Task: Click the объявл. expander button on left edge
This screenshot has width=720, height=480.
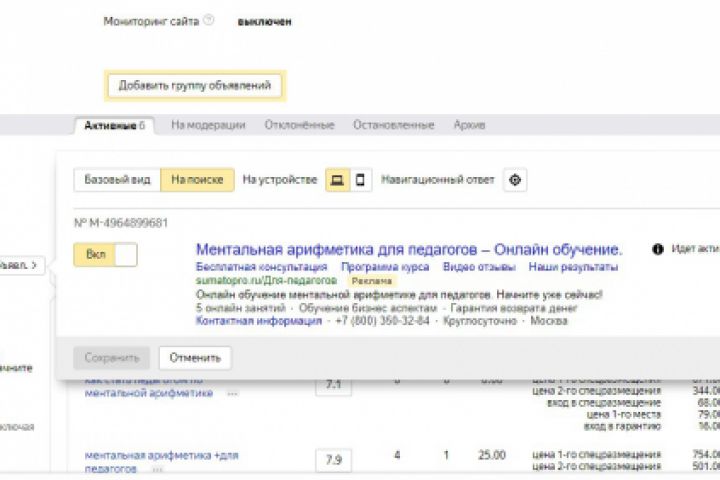Action: pos(21,265)
